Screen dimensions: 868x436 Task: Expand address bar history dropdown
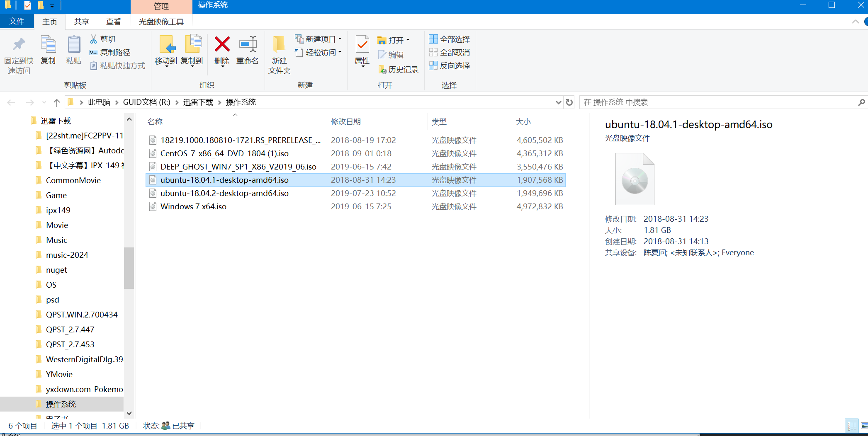[x=558, y=102]
